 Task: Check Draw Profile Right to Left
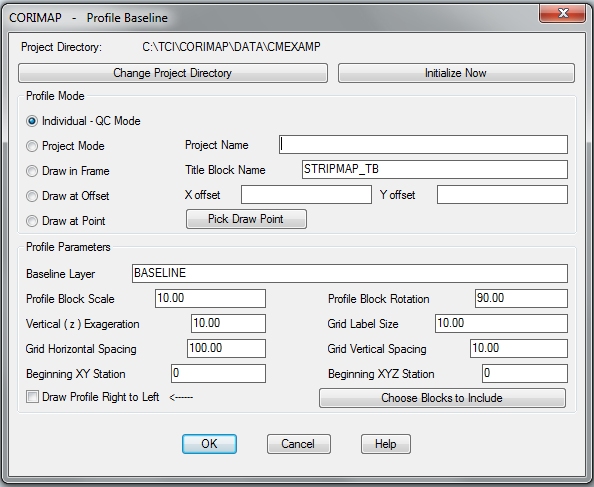[32, 397]
